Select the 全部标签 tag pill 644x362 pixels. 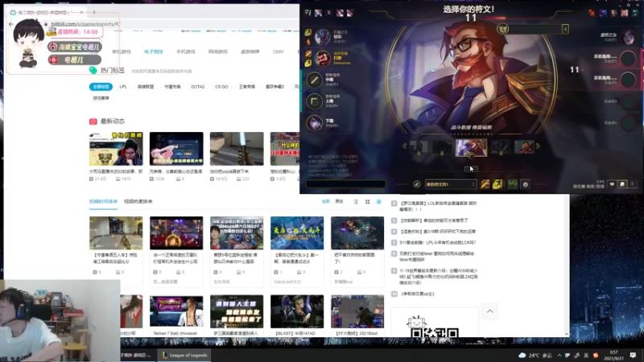coord(101,87)
